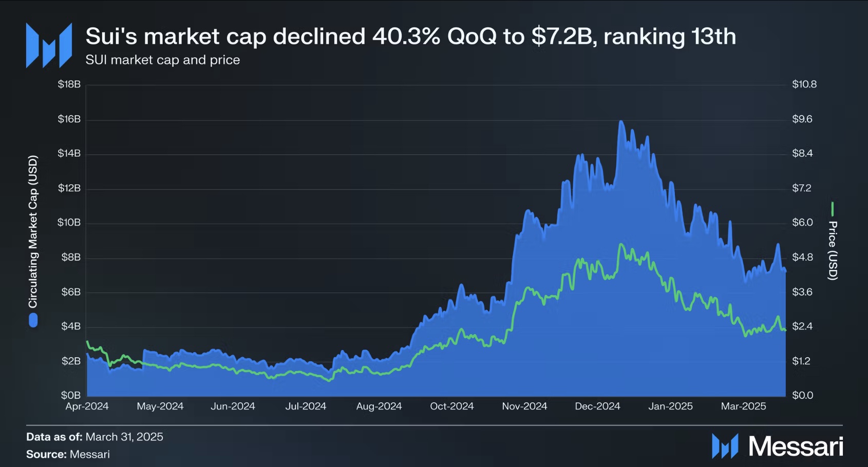Click the '$0.0' right axis value
The image size is (868, 467).
click(x=802, y=395)
